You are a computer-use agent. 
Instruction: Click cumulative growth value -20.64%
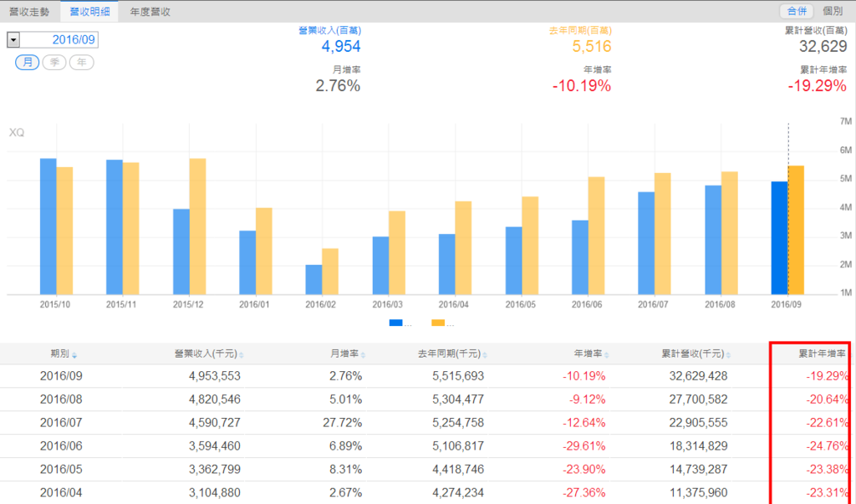(828, 400)
